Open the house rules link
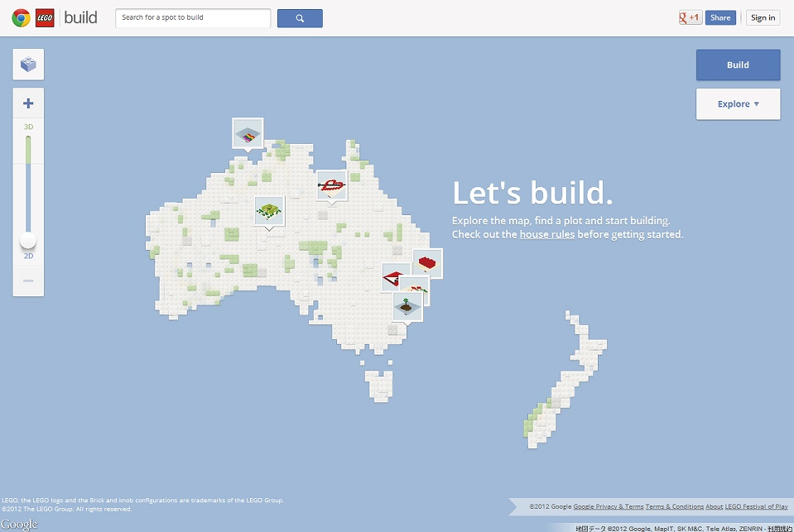The width and height of the screenshot is (794, 532). click(546, 235)
